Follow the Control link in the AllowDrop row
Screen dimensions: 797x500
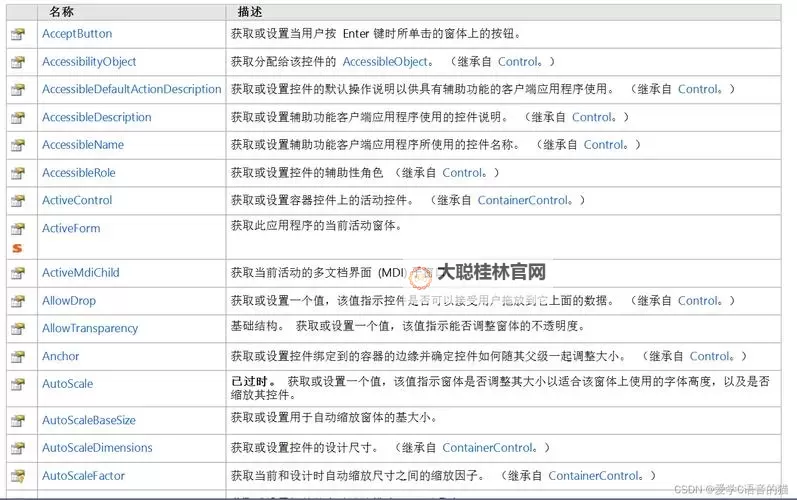pyautogui.click(x=698, y=300)
